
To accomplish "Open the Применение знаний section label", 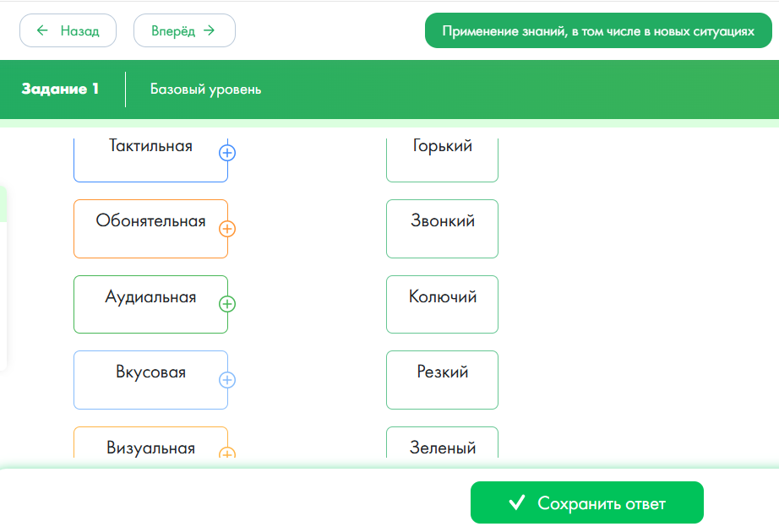I will pyautogui.click(x=597, y=31).
